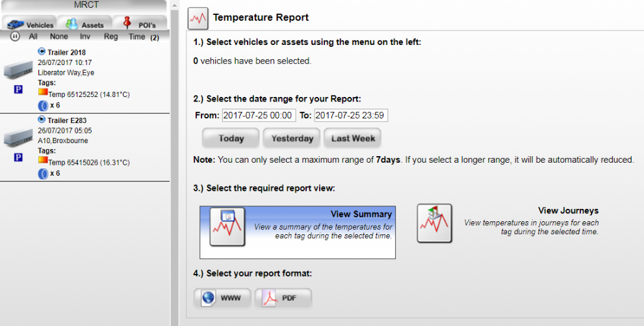Click the pause icon in the filter bar
Viewport: 644px width, 326px height.
click(15, 37)
